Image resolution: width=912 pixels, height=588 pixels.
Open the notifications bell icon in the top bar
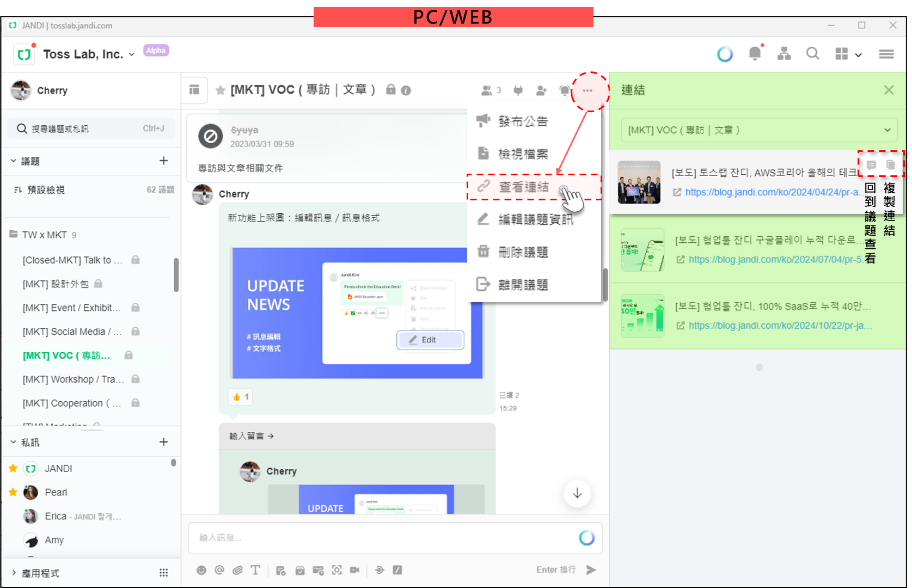pos(755,53)
